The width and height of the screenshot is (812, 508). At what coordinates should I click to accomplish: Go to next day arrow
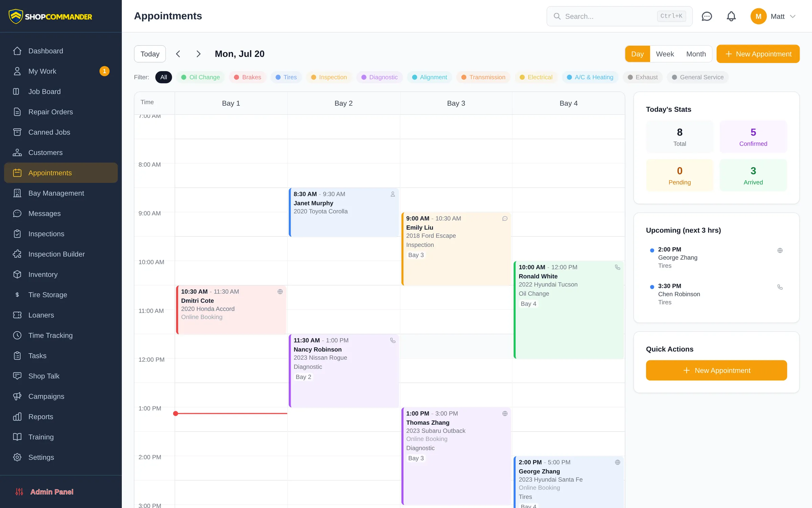pyautogui.click(x=199, y=54)
